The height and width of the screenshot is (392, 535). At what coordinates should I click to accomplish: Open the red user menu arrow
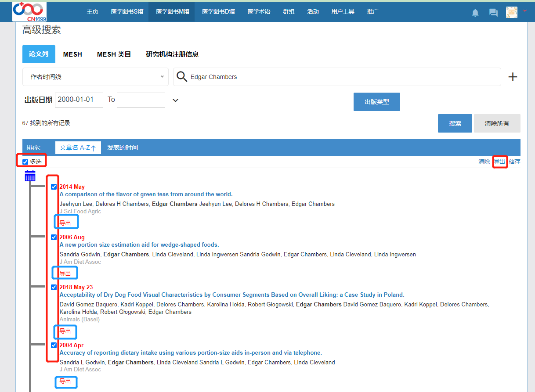(525, 11)
